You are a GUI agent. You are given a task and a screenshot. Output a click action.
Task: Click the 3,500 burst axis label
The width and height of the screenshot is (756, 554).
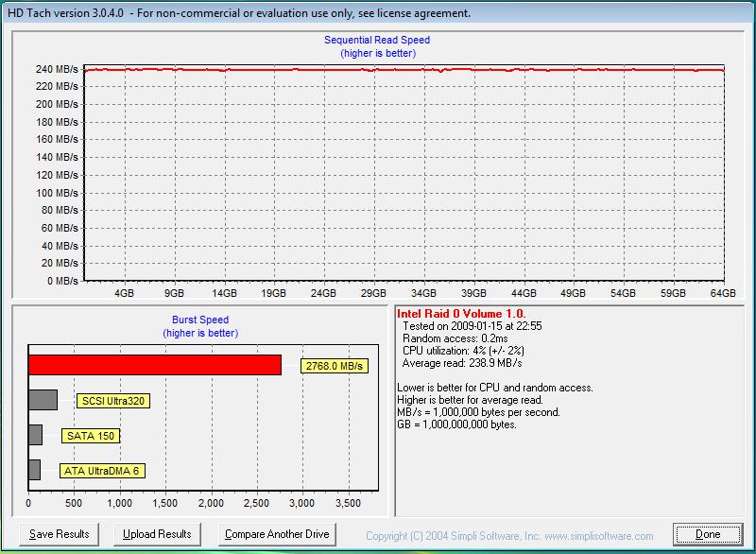coord(348,503)
